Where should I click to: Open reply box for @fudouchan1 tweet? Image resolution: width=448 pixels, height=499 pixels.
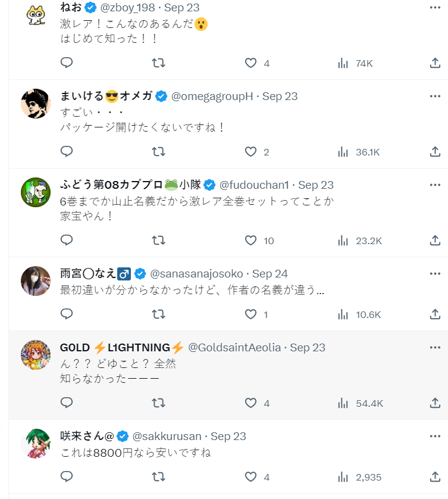point(67,240)
